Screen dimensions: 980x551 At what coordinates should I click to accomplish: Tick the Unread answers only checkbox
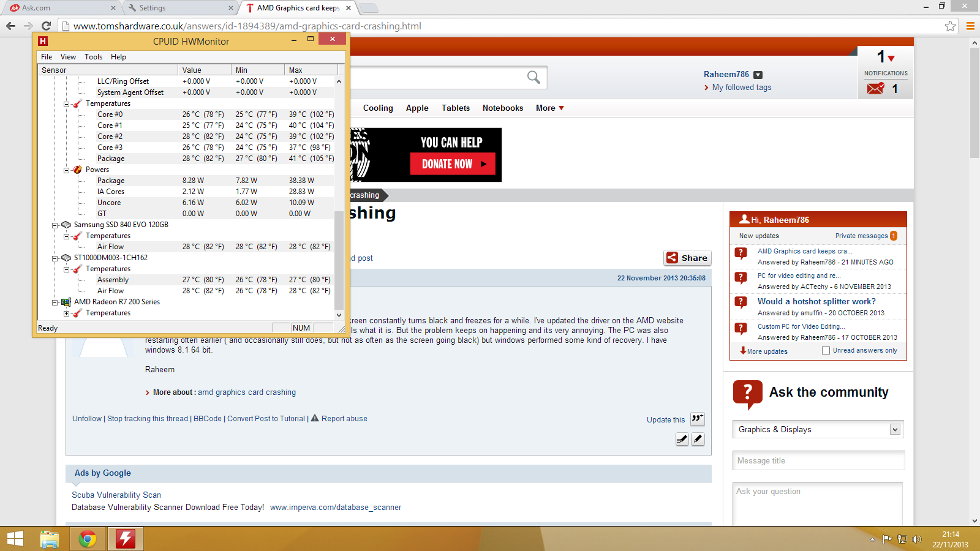(x=826, y=351)
